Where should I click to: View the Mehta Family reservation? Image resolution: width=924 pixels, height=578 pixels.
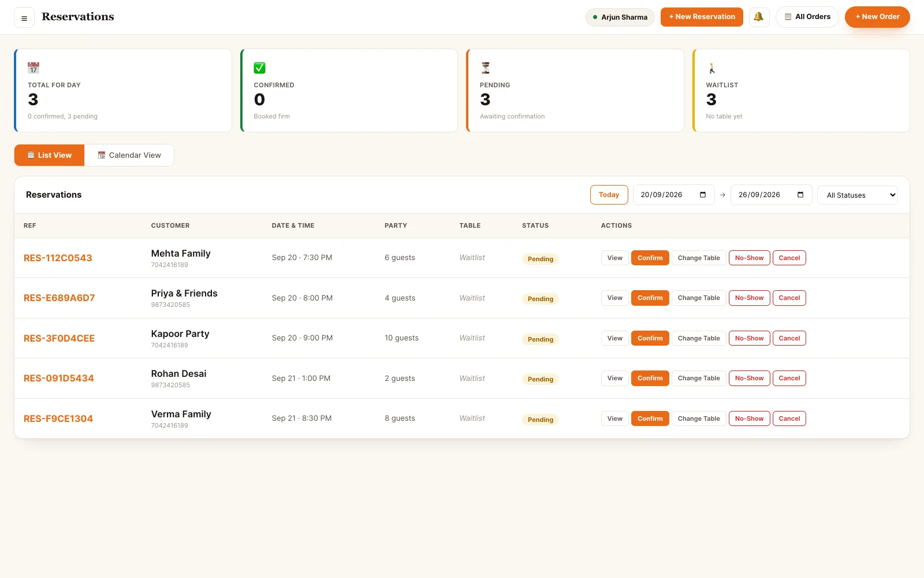[x=614, y=258]
